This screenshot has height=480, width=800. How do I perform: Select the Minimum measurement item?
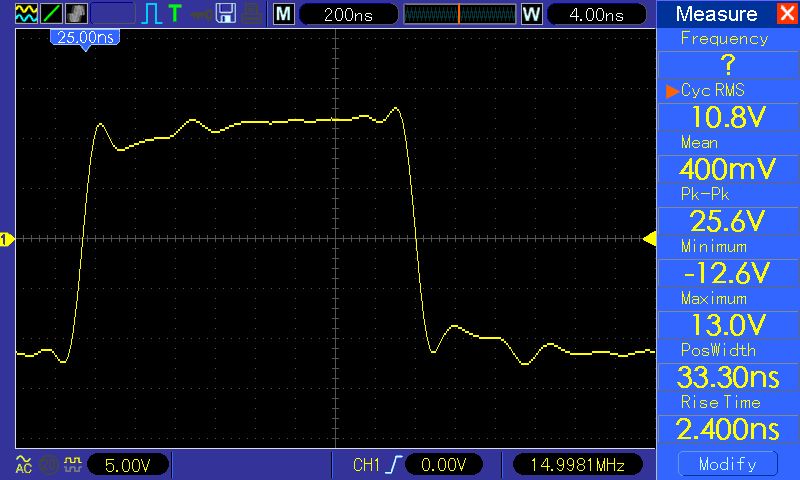714,246
